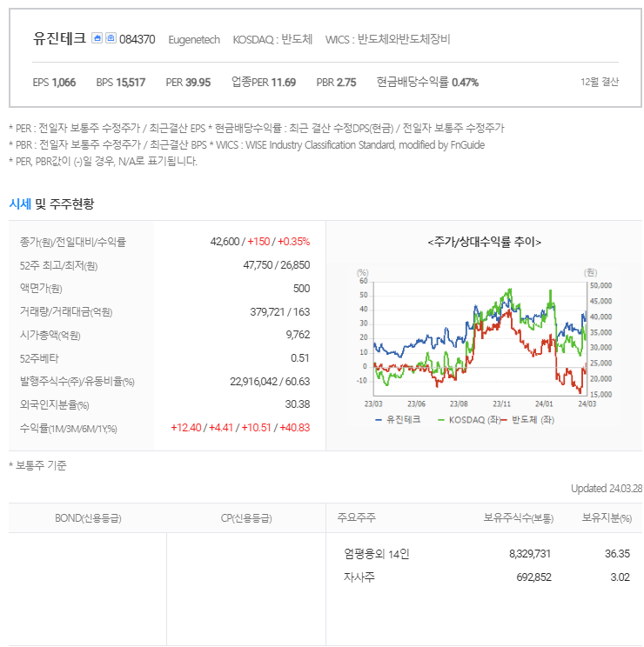Screen dimensions: 644x647
Task: Click the company name 유진테크
Action: pyautogui.click(x=59, y=38)
